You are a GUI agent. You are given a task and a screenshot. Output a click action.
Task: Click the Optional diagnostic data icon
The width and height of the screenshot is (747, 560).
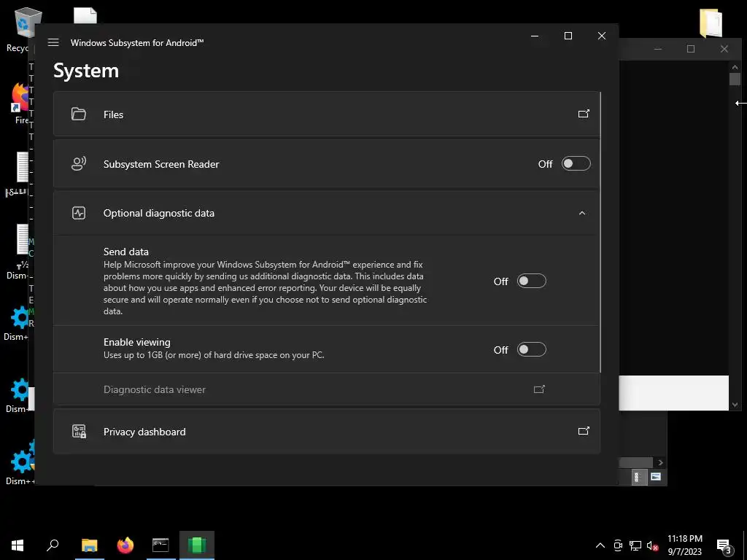(x=79, y=213)
